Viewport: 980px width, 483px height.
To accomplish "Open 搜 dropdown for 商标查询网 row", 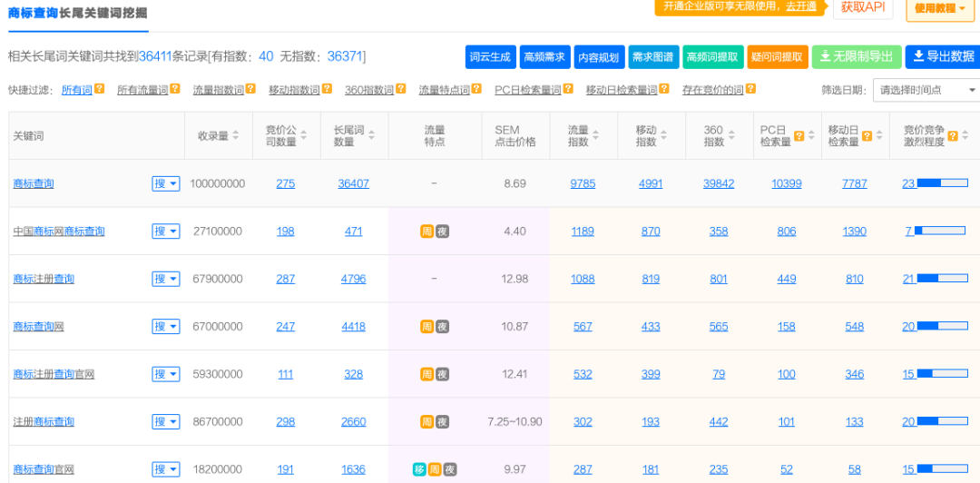I will pyautogui.click(x=166, y=327).
